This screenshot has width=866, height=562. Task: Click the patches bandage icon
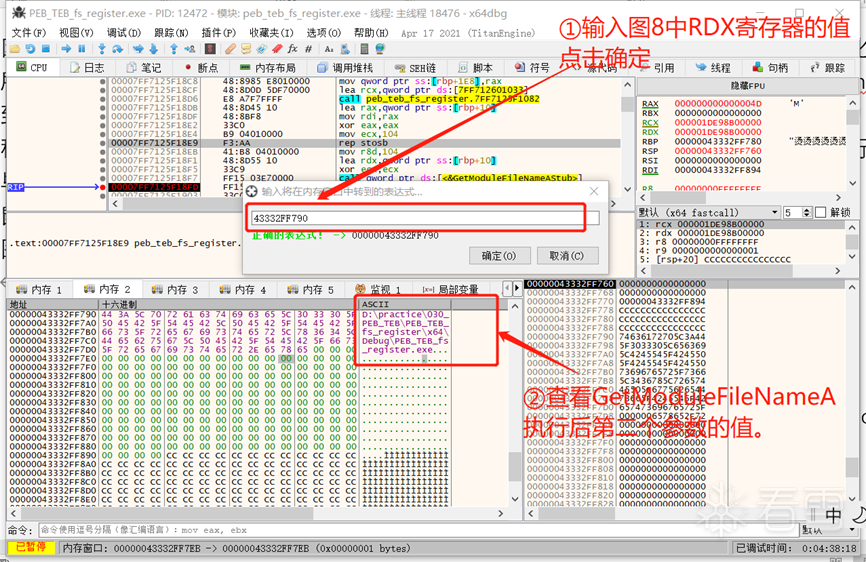point(230,49)
